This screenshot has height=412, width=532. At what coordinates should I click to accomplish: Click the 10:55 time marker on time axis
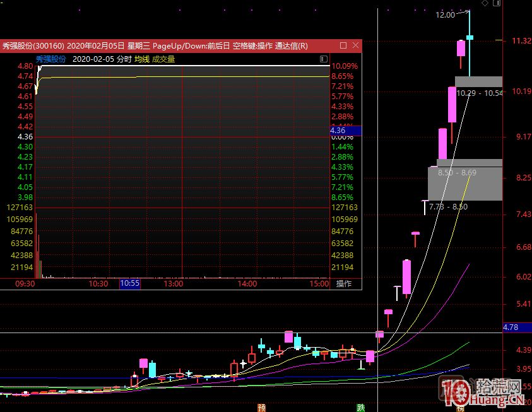tap(129, 284)
